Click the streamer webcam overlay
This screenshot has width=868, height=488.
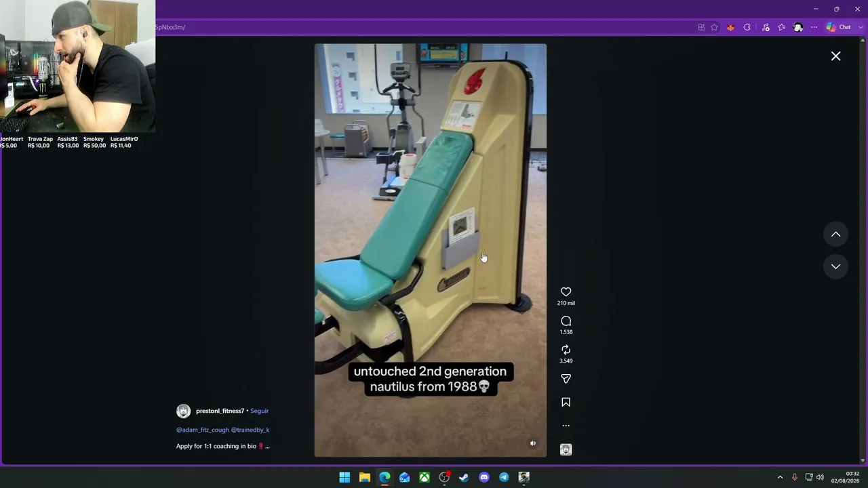coord(77,66)
